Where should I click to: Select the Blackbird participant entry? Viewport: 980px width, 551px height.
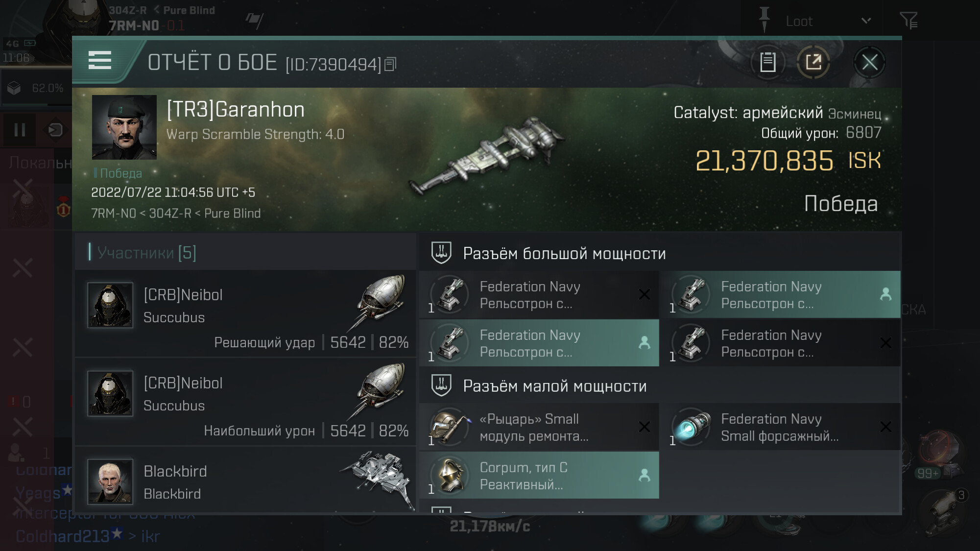tap(245, 482)
